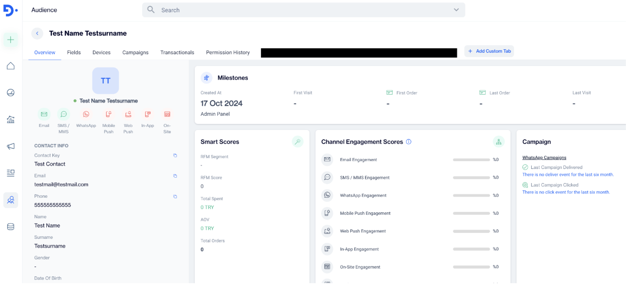644x291 pixels.
Task: Open the Devices tab
Action: click(102, 52)
